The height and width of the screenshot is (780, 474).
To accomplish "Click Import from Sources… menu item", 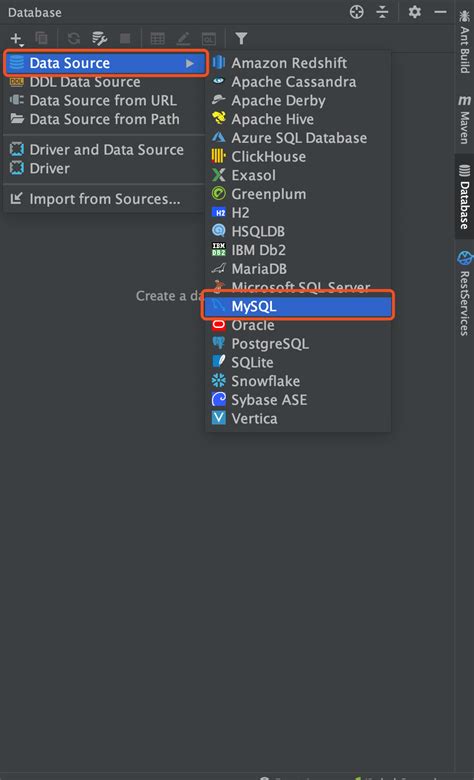I will tap(104, 199).
